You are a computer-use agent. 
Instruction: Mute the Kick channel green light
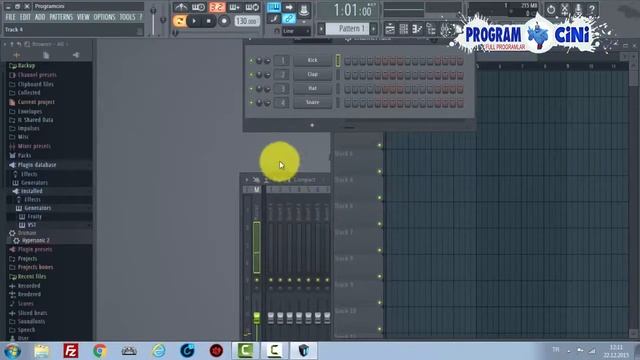coord(251,61)
